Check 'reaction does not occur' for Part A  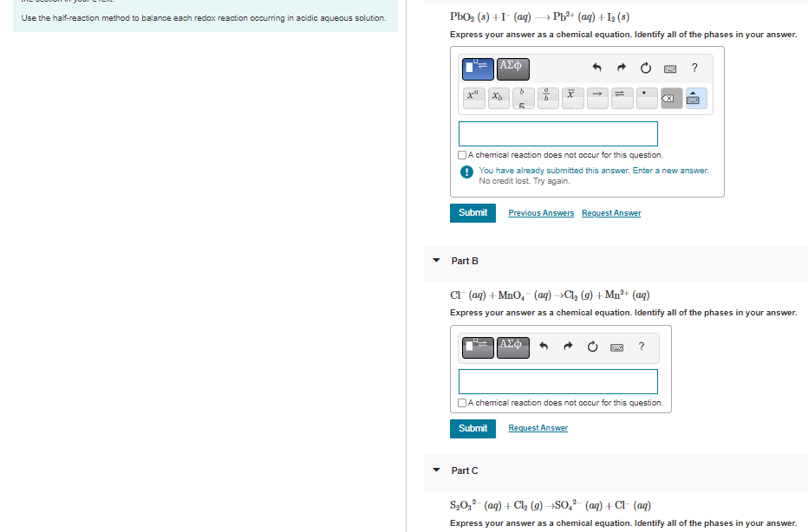pyautogui.click(x=462, y=155)
